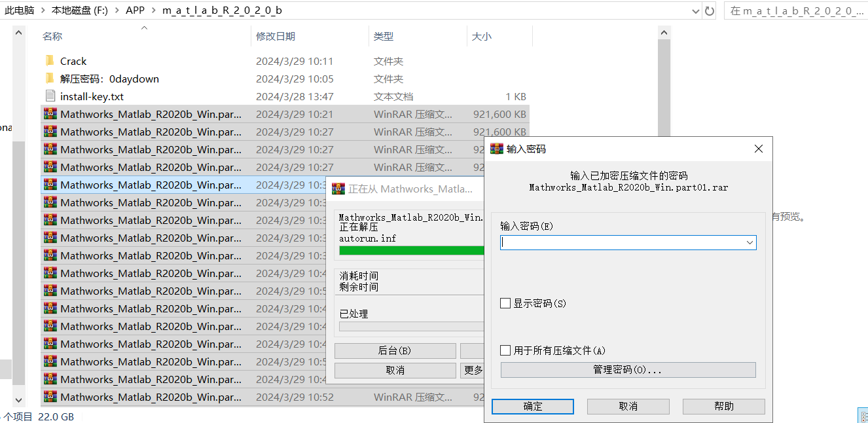Click the WinRAR icon on the highlighted archive row
This screenshot has height=423, width=868.
pos(50,184)
